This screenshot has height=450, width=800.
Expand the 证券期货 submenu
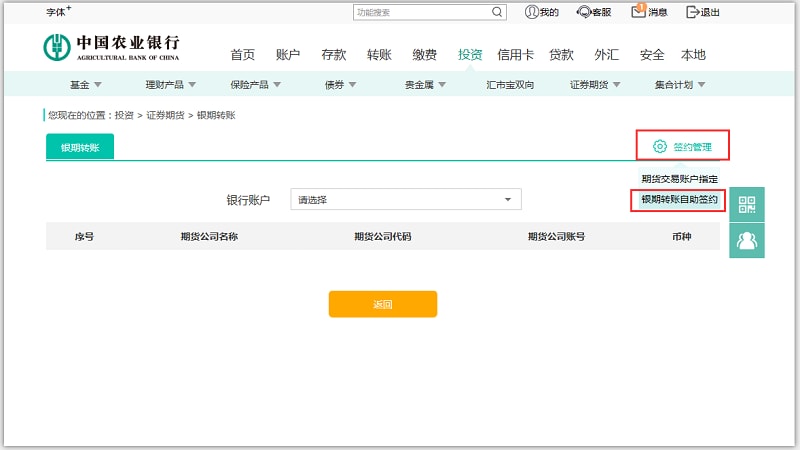(x=596, y=85)
